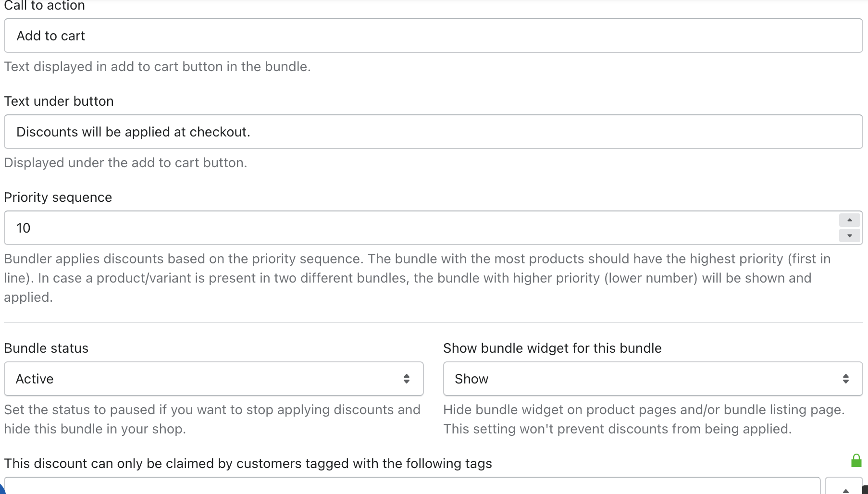Screen dimensions: 868x494
Task: Click the Active dropdown arrows icon
Action: [x=407, y=379]
